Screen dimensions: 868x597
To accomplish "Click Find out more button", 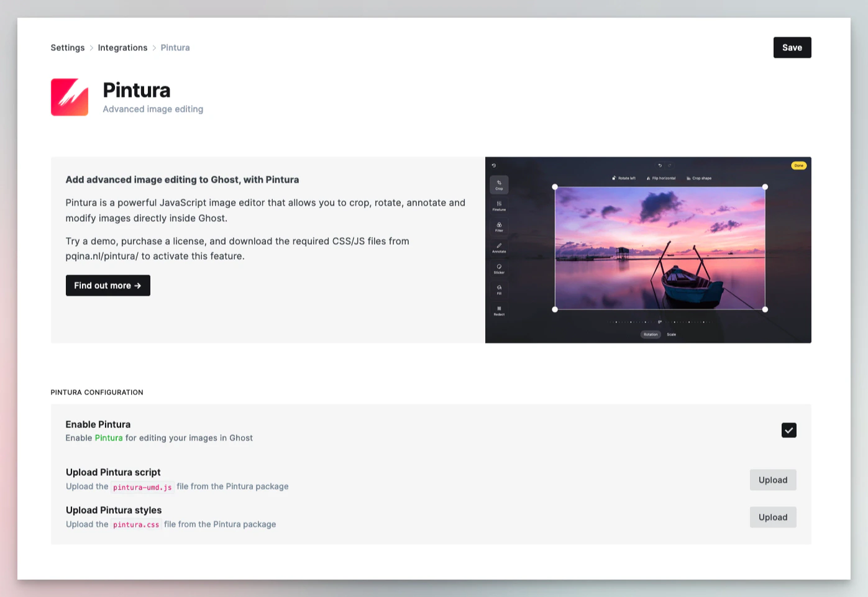I will click(x=108, y=285).
